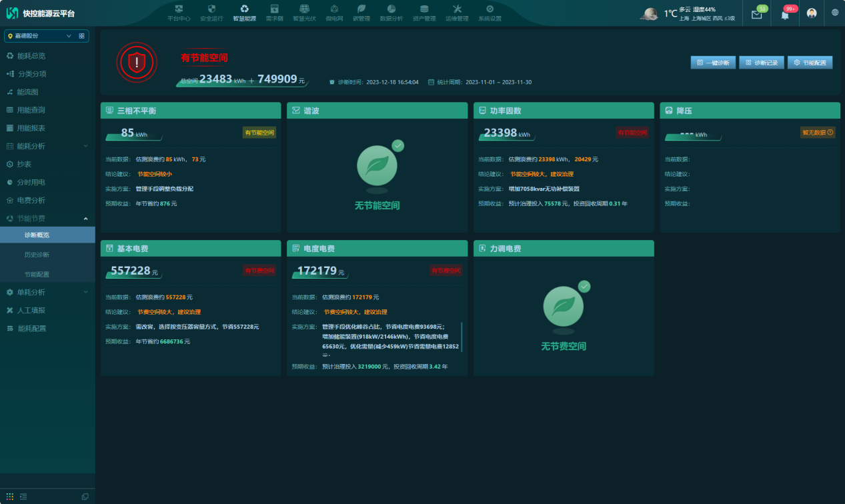The image size is (845, 504).
Task: Click the colorful apps grid icon, bottom left
Action: 10,496
